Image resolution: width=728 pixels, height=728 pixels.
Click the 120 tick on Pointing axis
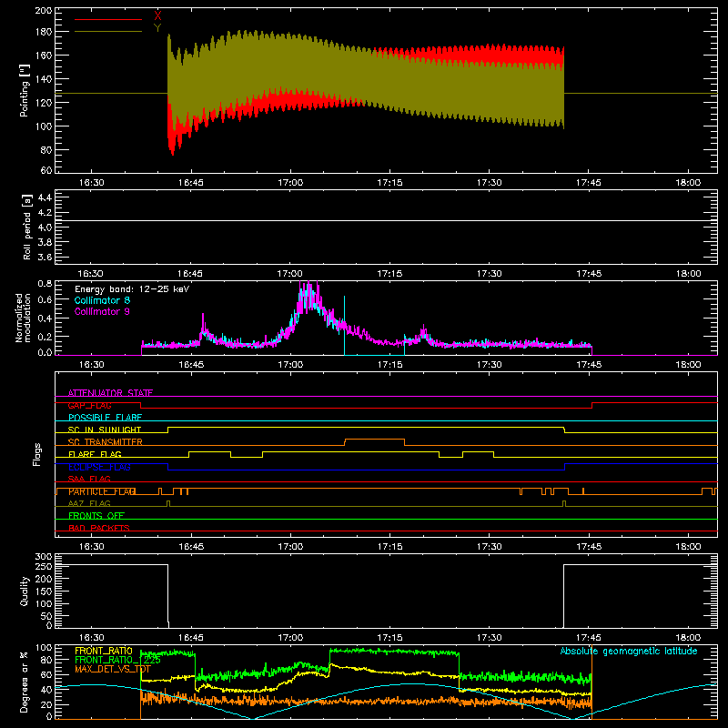43,103
